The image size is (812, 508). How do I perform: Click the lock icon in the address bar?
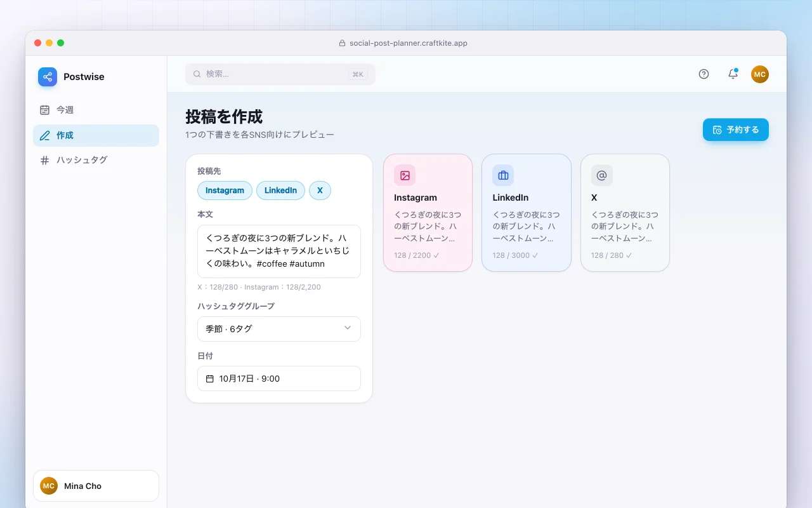click(x=343, y=43)
